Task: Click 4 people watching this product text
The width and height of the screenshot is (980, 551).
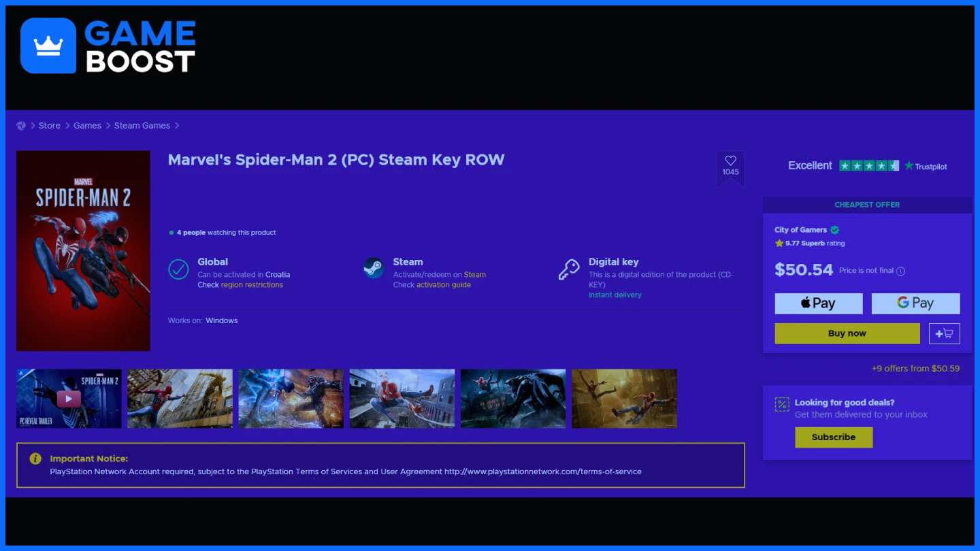Action: [x=227, y=233]
